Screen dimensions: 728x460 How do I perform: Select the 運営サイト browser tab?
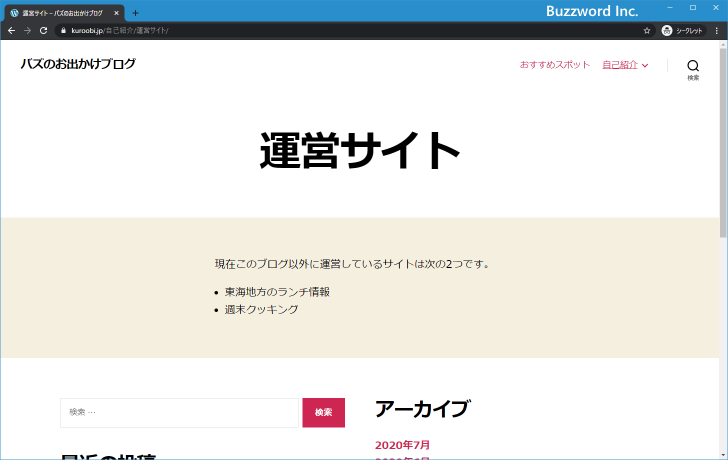pyautogui.click(x=65, y=13)
